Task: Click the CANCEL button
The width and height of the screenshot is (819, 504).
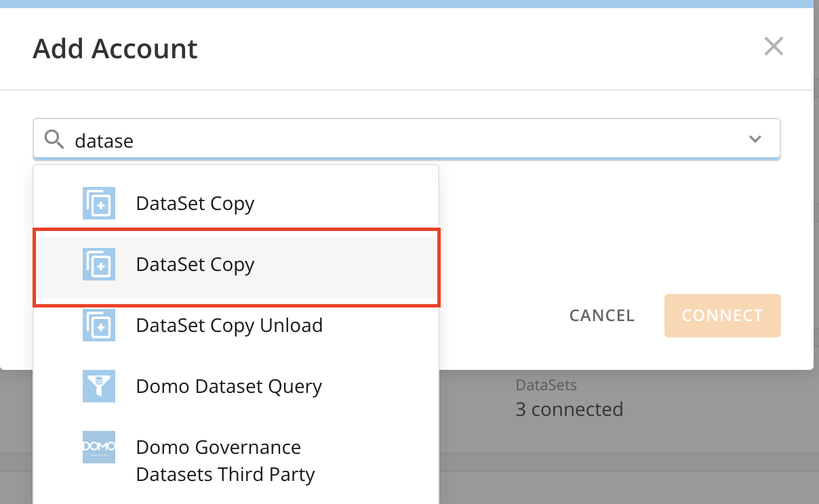Action: click(601, 315)
